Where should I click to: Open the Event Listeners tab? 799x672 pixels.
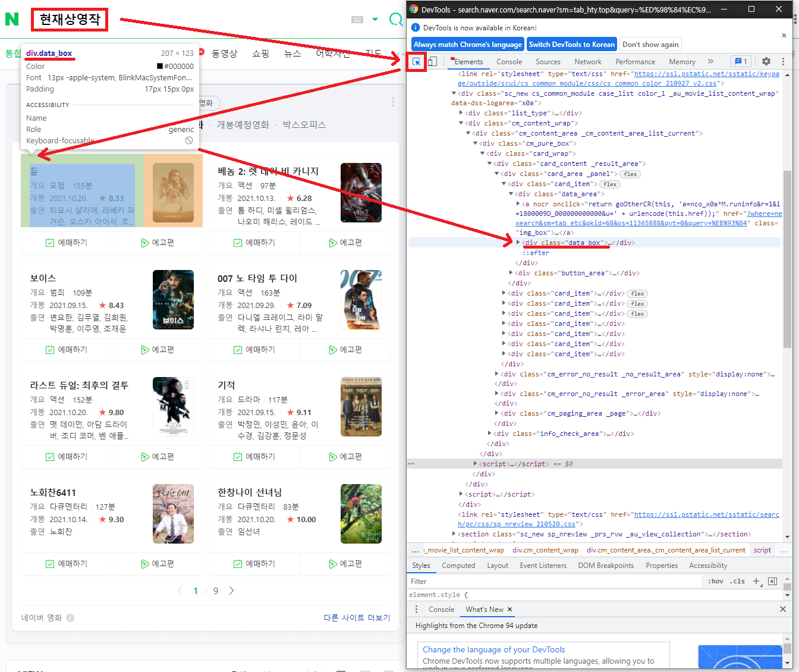pyautogui.click(x=543, y=566)
